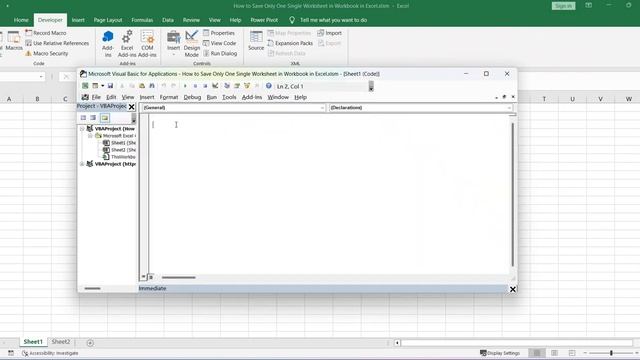Collapse the Microsoft Excel Objects folder node

click(x=90, y=136)
